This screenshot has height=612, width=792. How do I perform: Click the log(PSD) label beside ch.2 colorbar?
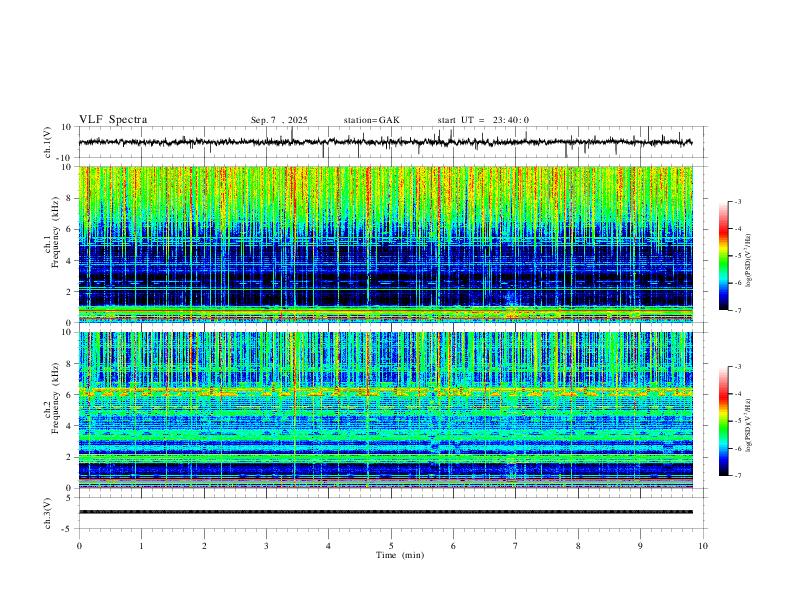(749, 425)
